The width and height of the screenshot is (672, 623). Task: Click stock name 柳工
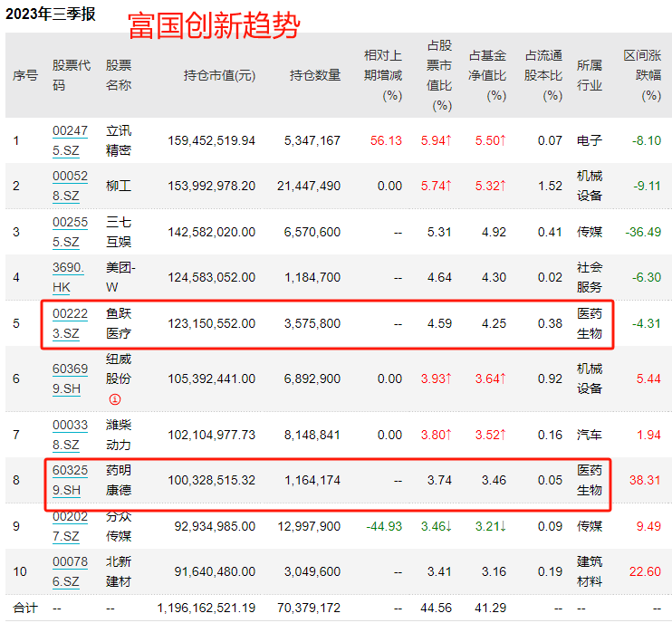click(119, 186)
